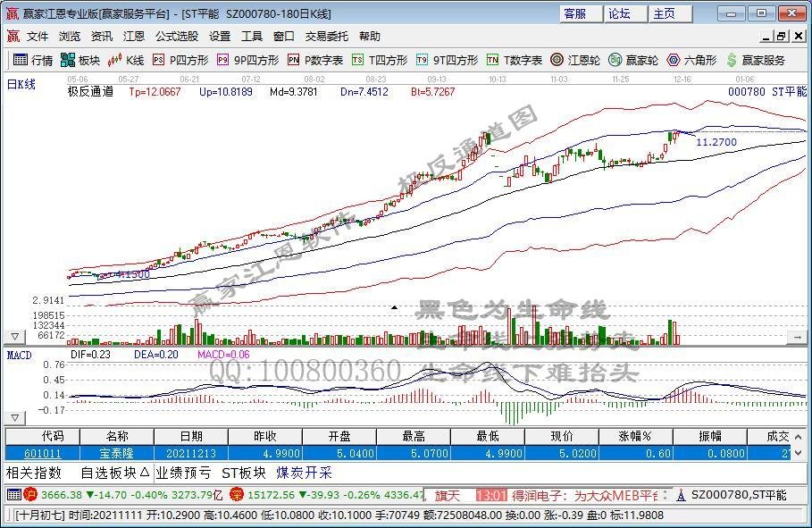This screenshot has width=812, height=528.
Task: Open stock code 601011 link
Action: (x=43, y=453)
